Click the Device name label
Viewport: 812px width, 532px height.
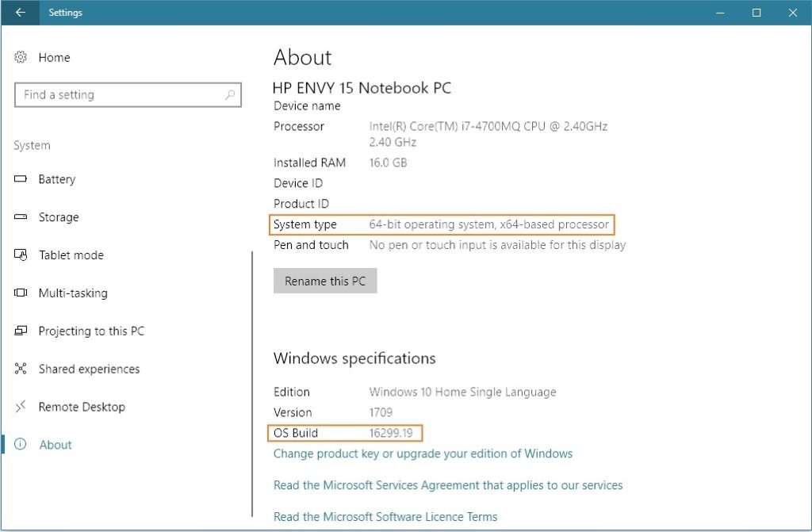click(x=307, y=105)
